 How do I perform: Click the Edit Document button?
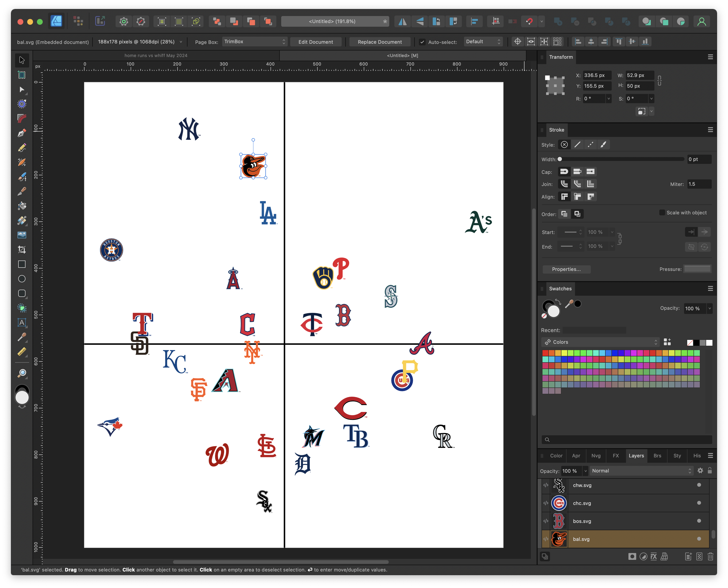(x=315, y=42)
